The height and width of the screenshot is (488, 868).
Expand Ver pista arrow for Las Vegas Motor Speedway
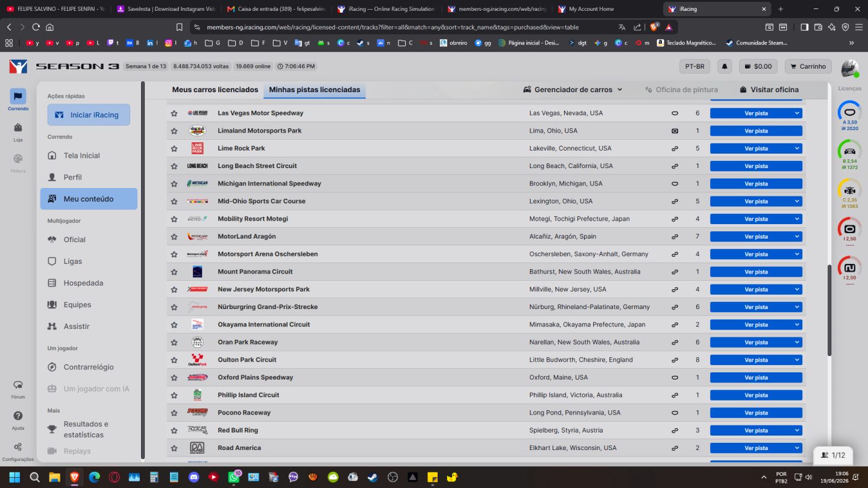coord(797,113)
